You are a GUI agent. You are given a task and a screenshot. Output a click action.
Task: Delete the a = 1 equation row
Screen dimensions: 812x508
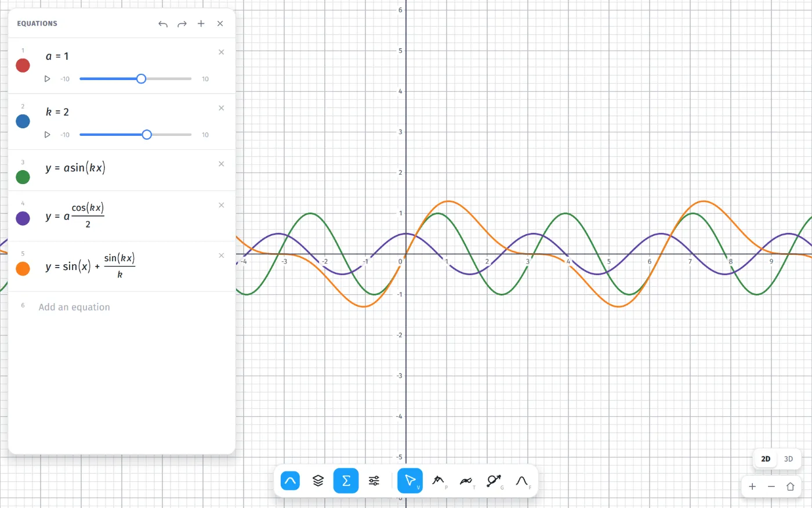coord(222,52)
